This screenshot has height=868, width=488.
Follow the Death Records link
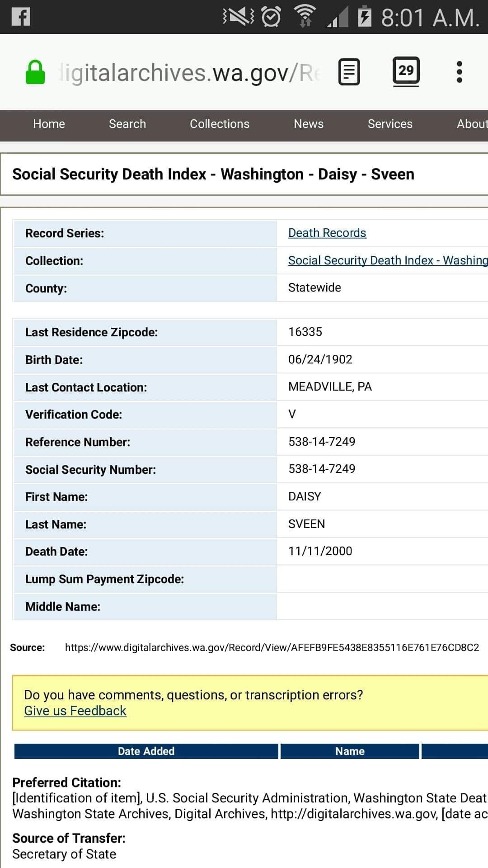click(x=327, y=233)
